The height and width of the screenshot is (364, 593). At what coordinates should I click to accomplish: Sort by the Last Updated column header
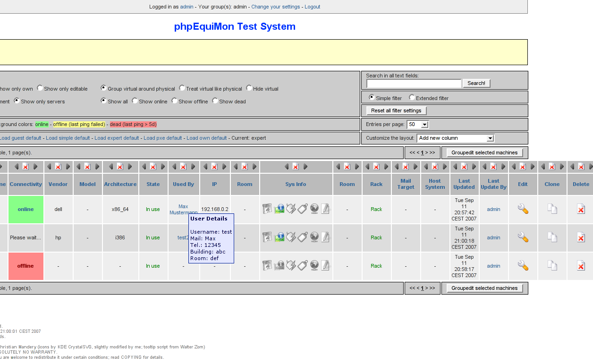(x=464, y=184)
